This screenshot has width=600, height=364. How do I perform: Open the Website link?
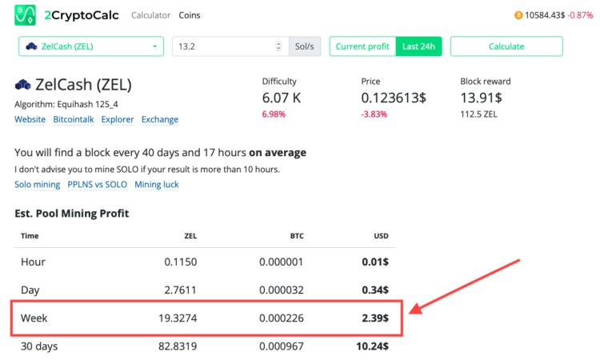coord(30,119)
